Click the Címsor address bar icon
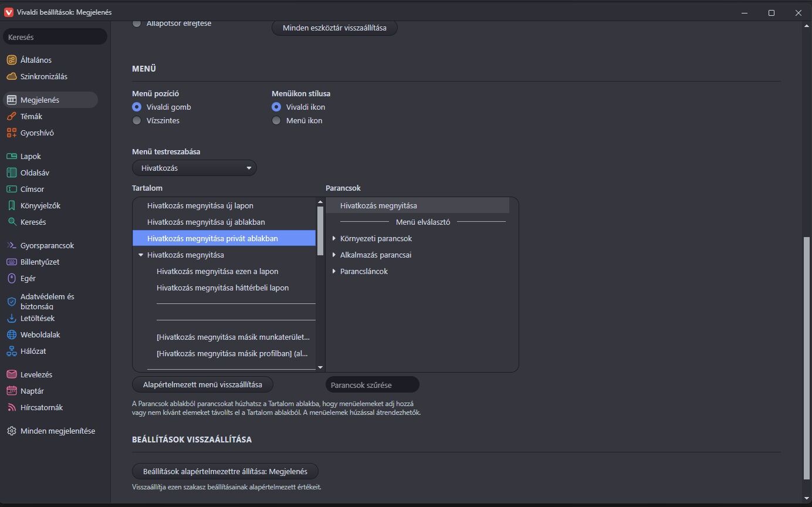Screen dimensions: 812x507 click(x=11, y=189)
